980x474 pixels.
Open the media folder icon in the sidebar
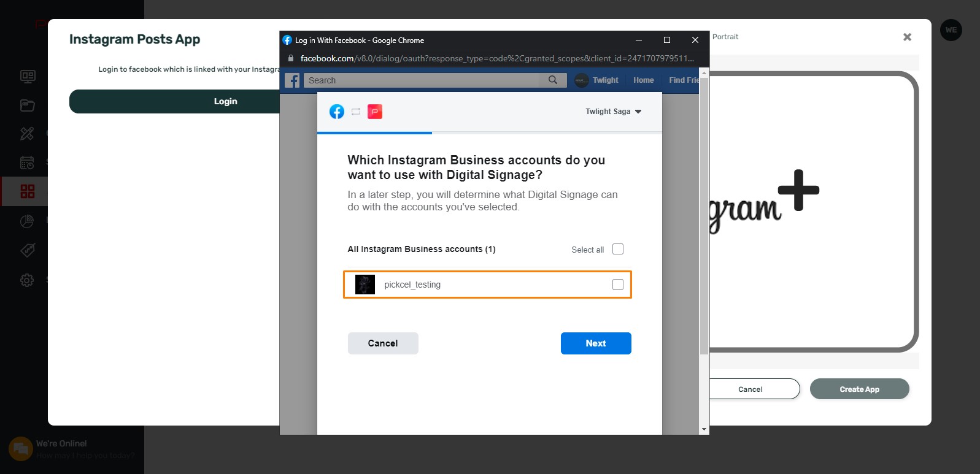click(x=28, y=105)
